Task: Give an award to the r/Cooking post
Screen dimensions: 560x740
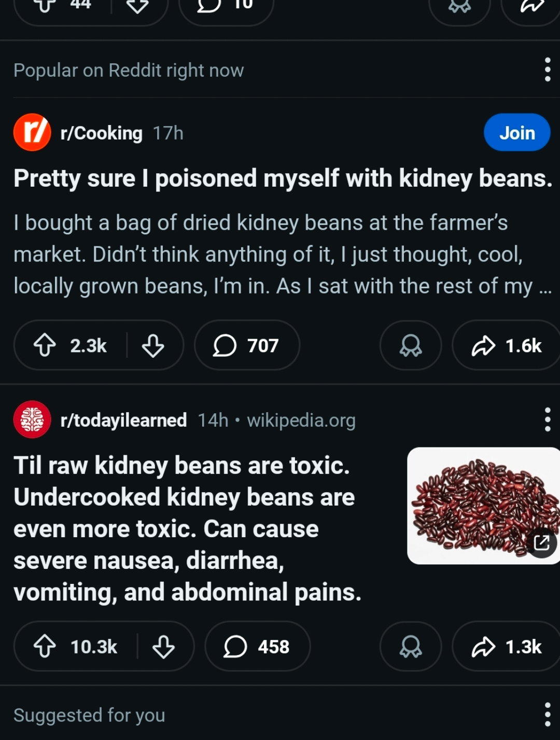Action: pyautogui.click(x=410, y=345)
